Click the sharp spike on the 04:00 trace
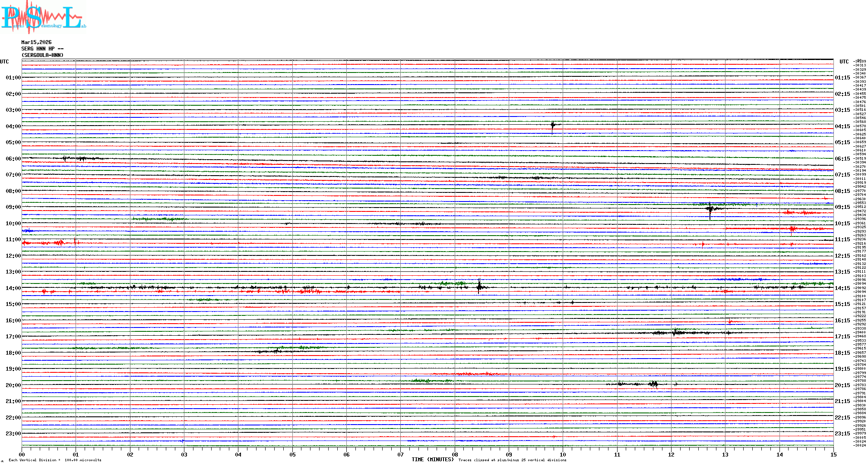Viewport: 868px width, 466px height. pyautogui.click(x=553, y=126)
